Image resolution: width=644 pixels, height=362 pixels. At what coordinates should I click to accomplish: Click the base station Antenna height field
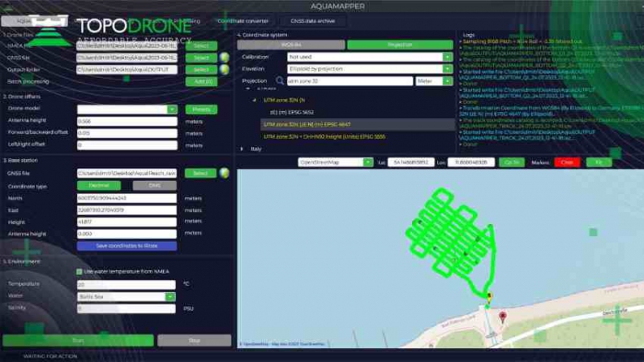(127, 233)
